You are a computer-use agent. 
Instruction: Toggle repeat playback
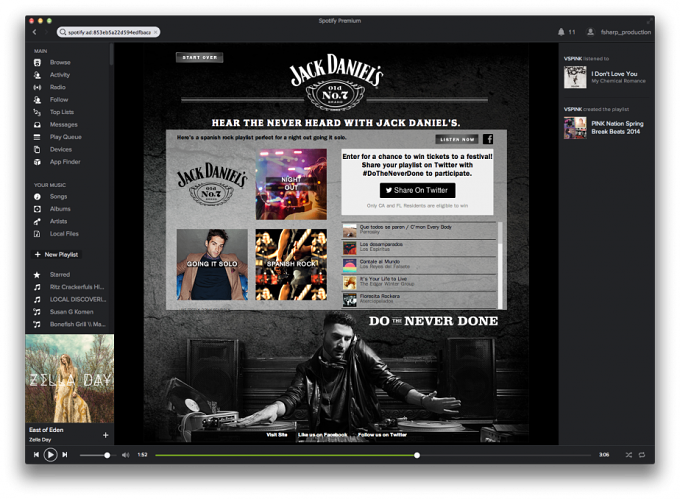click(x=642, y=455)
